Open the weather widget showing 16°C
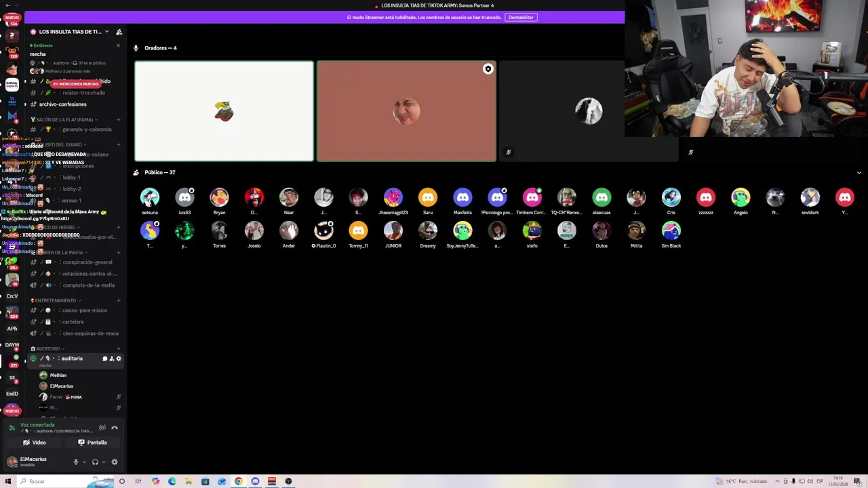This screenshot has width=868, height=488. (743, 481)
